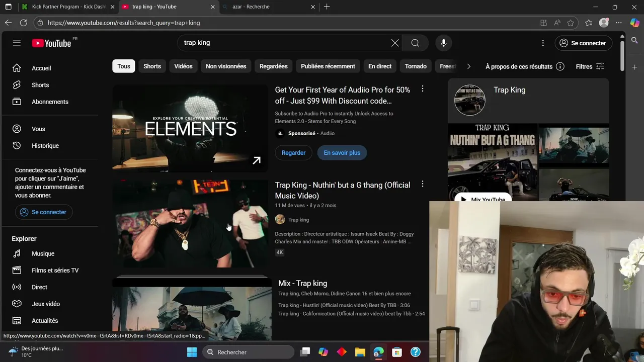Close the trap king - YouTube tab

[x=213, y=7]
